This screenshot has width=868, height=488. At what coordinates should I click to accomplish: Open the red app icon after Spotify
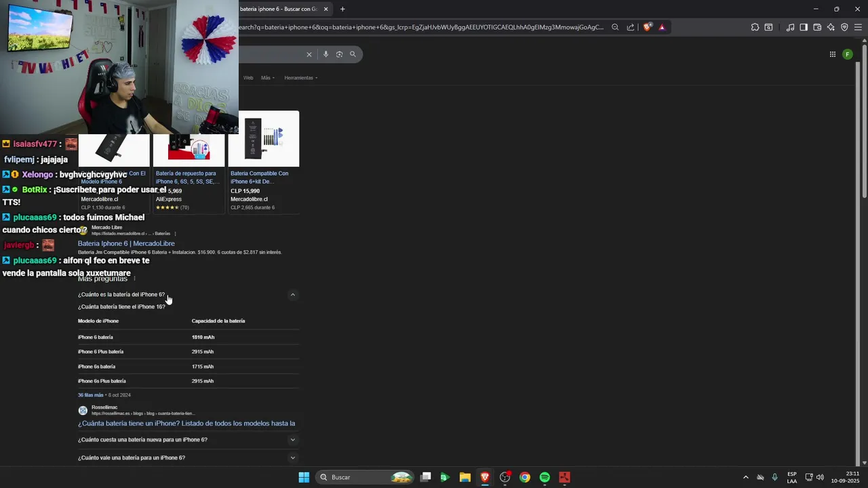tap(564, 477)
